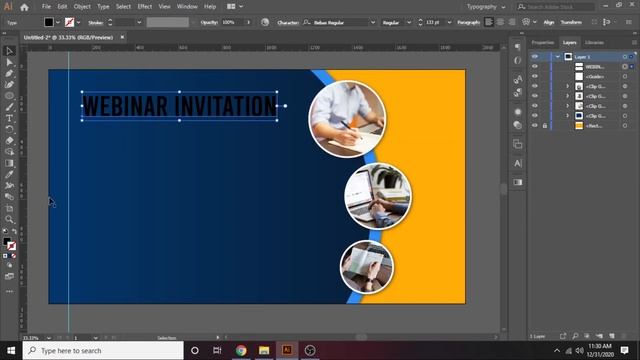This screenshot has width=640, height=360.
Task: Open Pathfinder panel icon in dock
Action: tap(518, 144)
